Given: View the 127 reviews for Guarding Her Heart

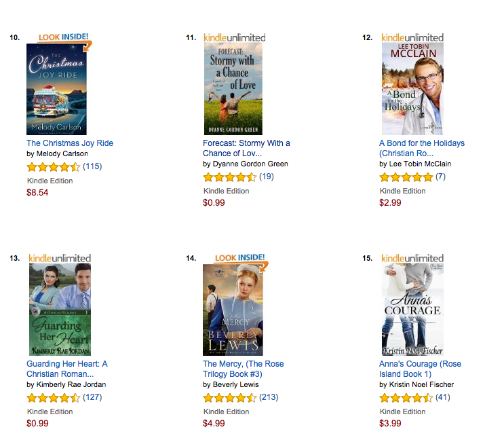Looking at the screenshot, I should pos(92,397).
